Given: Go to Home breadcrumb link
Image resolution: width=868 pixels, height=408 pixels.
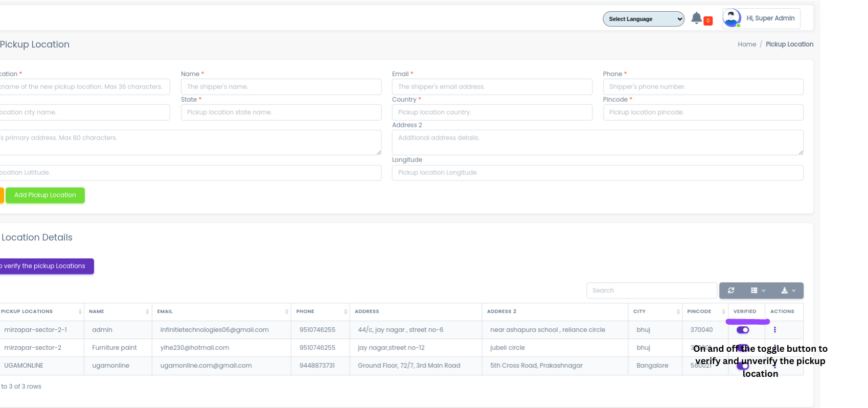Looking at the screenshot, I should coord(746,44).
